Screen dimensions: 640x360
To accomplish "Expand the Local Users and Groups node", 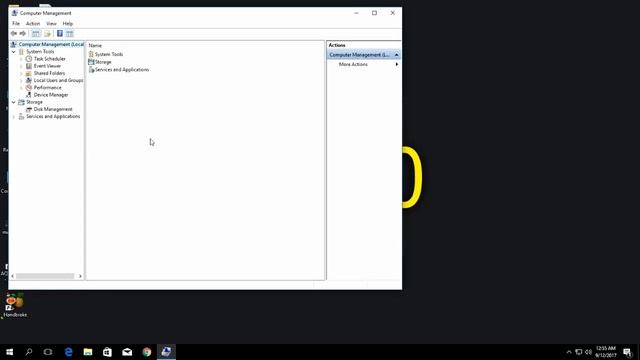I will [21, 81].
